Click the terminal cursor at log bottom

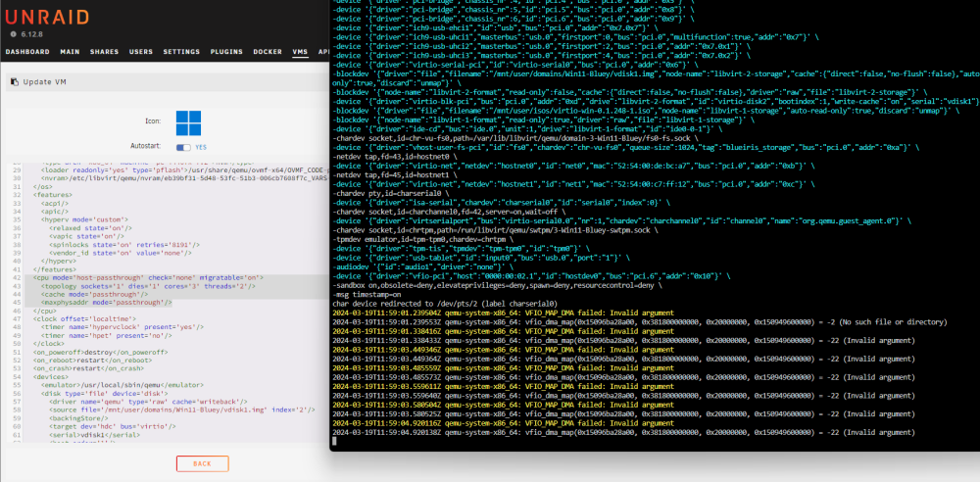click(335, 442)
